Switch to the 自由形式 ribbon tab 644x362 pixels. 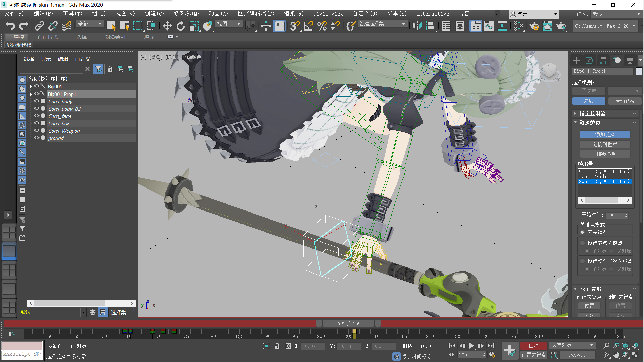pos(48,37)
